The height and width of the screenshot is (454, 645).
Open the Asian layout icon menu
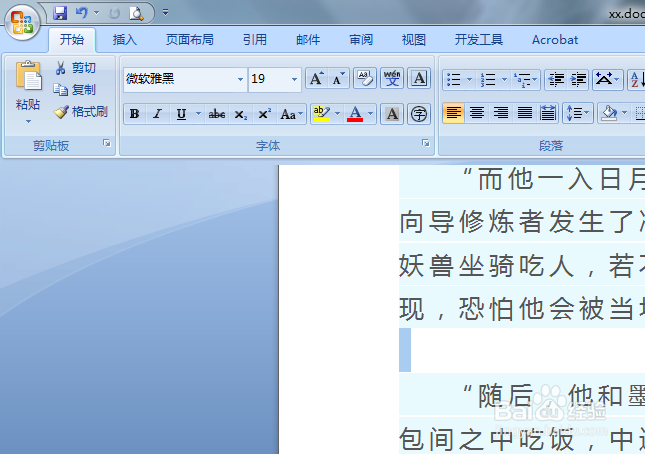(608, 79)
